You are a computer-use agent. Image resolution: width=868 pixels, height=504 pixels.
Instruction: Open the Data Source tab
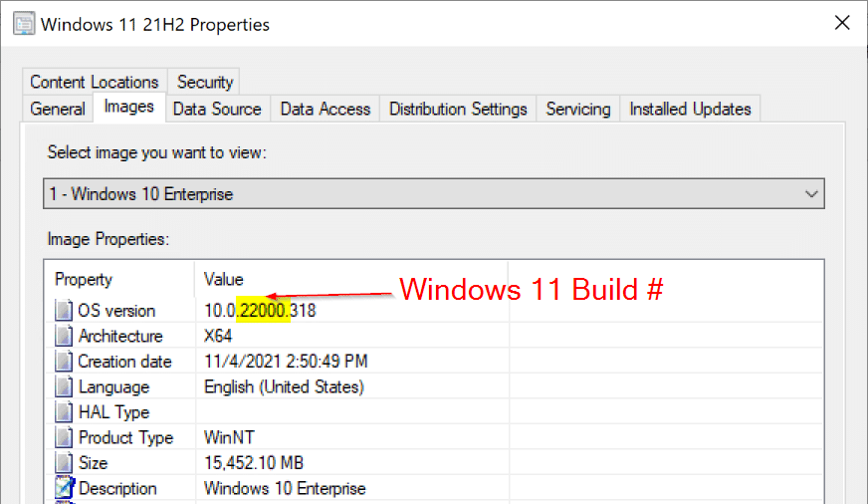[x=217, y=109]
